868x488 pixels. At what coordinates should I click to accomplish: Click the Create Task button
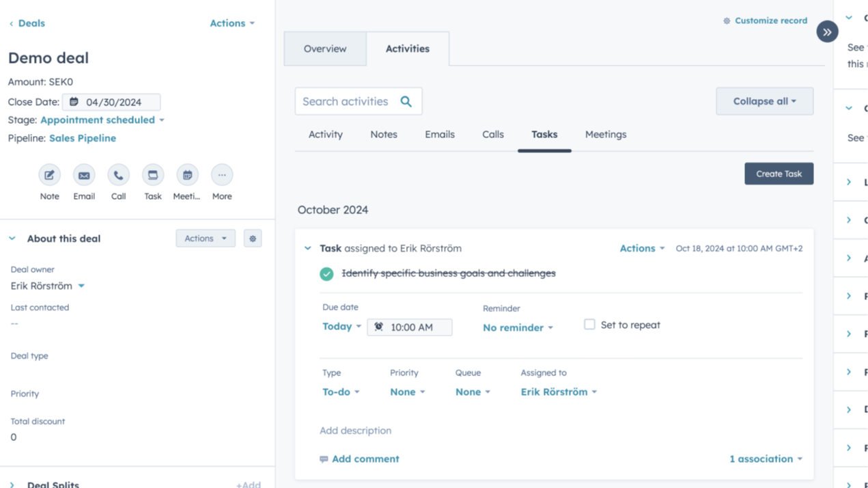coord(779,174)
